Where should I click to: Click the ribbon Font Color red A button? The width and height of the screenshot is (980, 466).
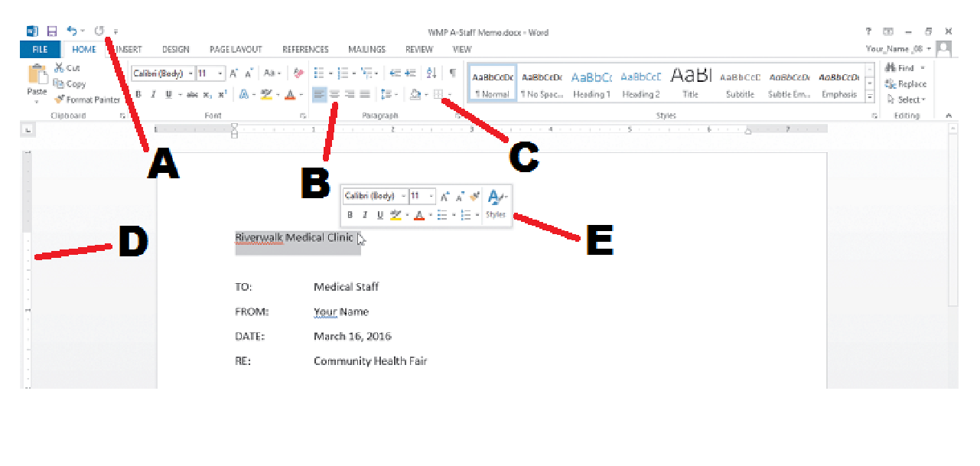(x=289, y=95)
